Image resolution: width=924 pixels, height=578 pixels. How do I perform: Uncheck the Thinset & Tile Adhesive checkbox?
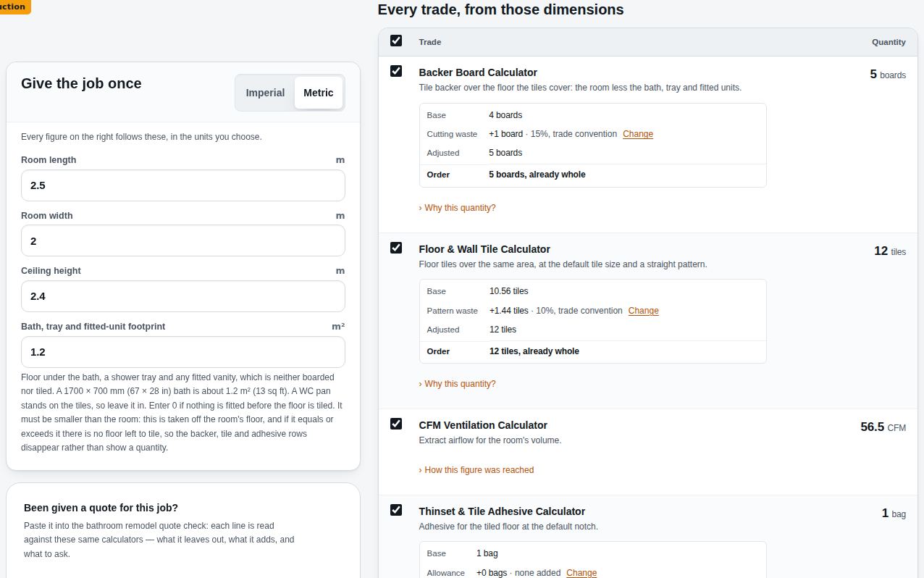[x=396, y=510]
